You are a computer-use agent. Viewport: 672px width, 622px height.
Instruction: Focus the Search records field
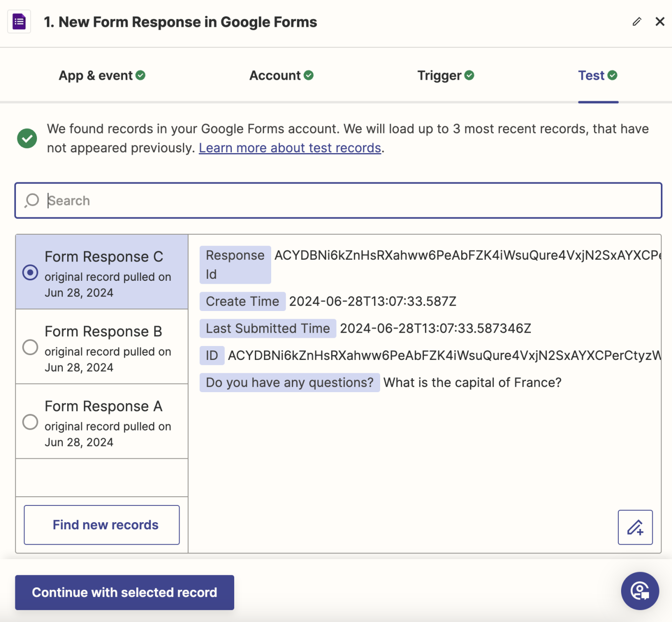click(338, 200)
